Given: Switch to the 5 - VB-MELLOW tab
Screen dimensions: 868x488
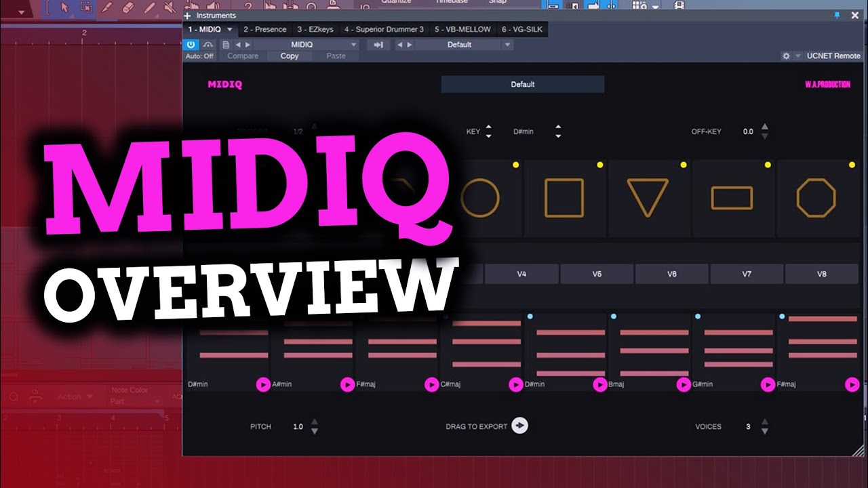Looking at the screenshot, I should click(462, 30).
